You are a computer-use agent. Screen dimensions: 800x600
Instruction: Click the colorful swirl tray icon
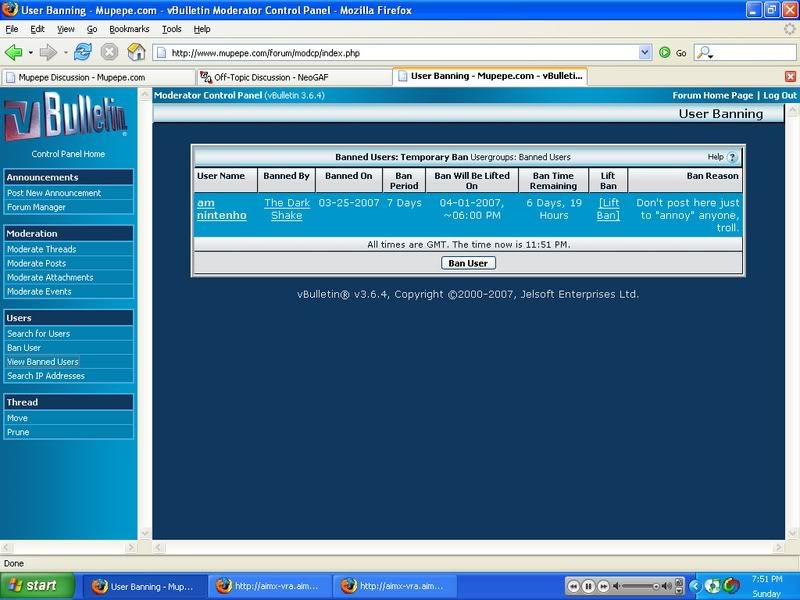click(731, 586)
